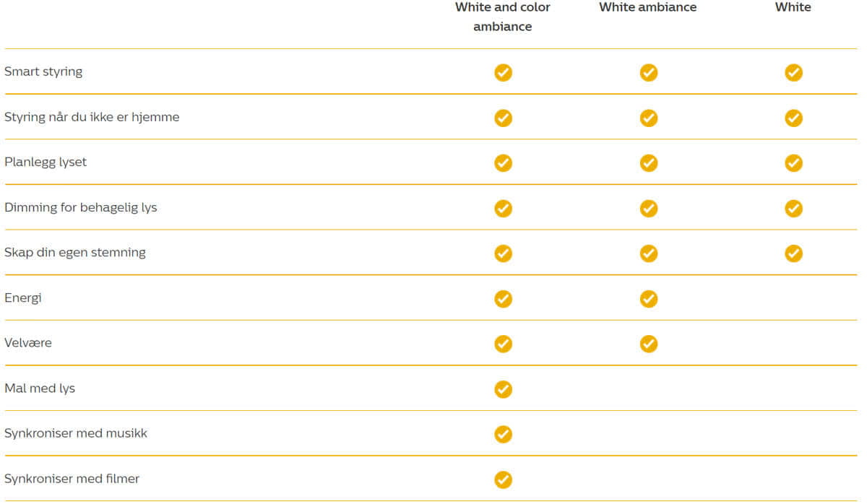Image resolution: width=867 pixels, height=504 pixels.
Task: Click Synkroniser med musikk checkmark icon
Action: pyautogui.click(x=503, y=434)
